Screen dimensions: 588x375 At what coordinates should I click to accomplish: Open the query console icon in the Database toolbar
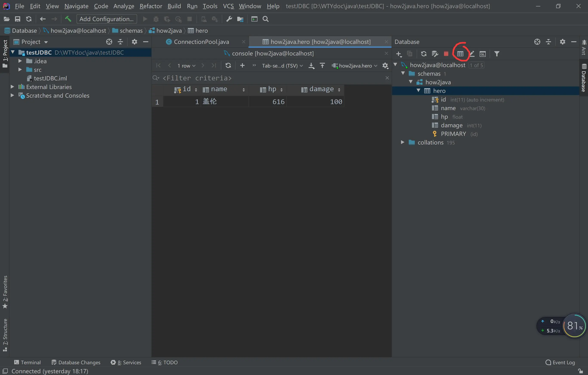tap(482, 54)
